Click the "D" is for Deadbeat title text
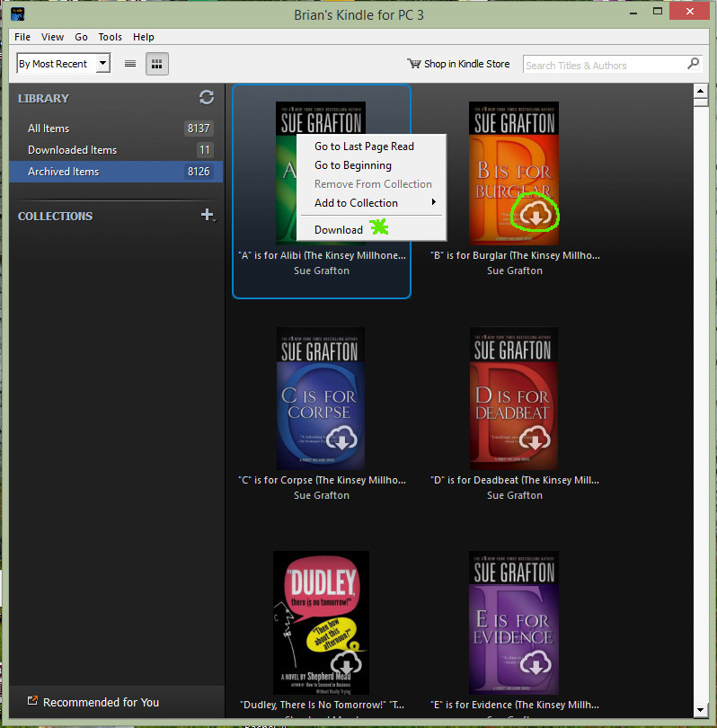The width and height of the screenshot is (717, 728). (515, 480)
